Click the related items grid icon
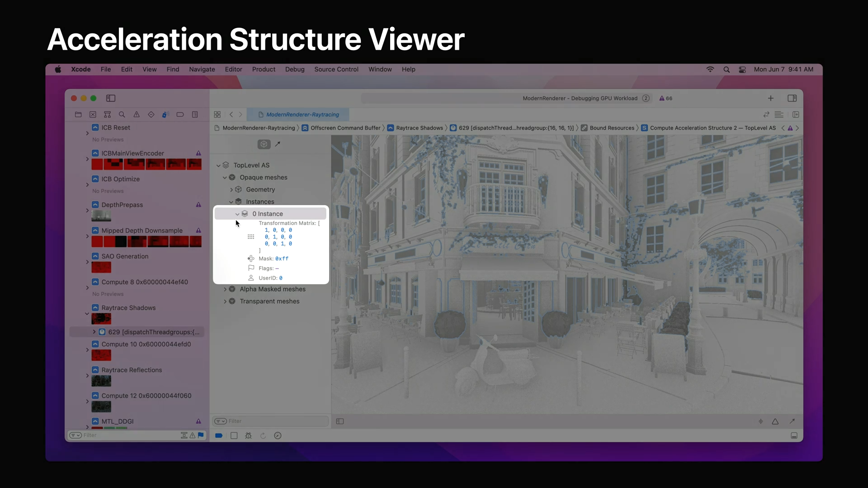 pos(217,115)
